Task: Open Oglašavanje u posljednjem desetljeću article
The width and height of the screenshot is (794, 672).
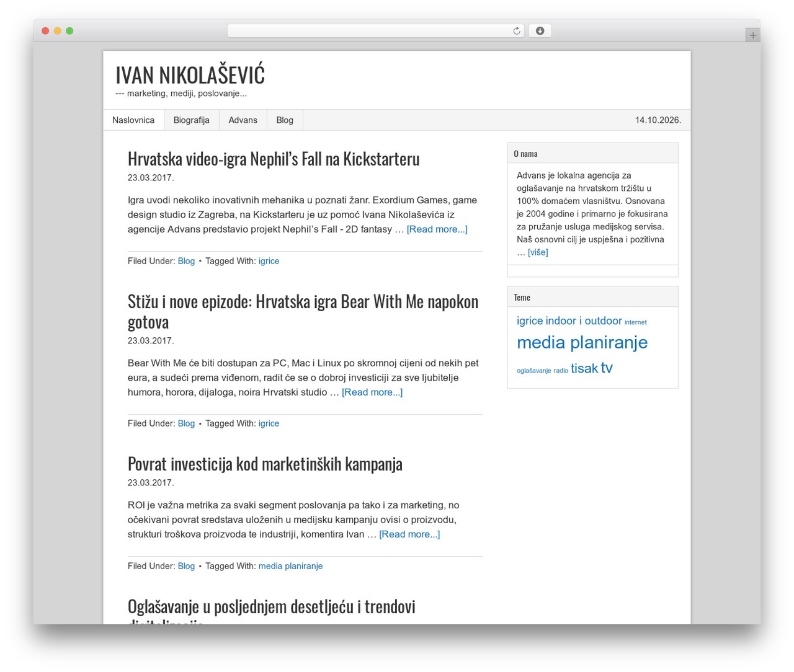Action: pos(272,611)
